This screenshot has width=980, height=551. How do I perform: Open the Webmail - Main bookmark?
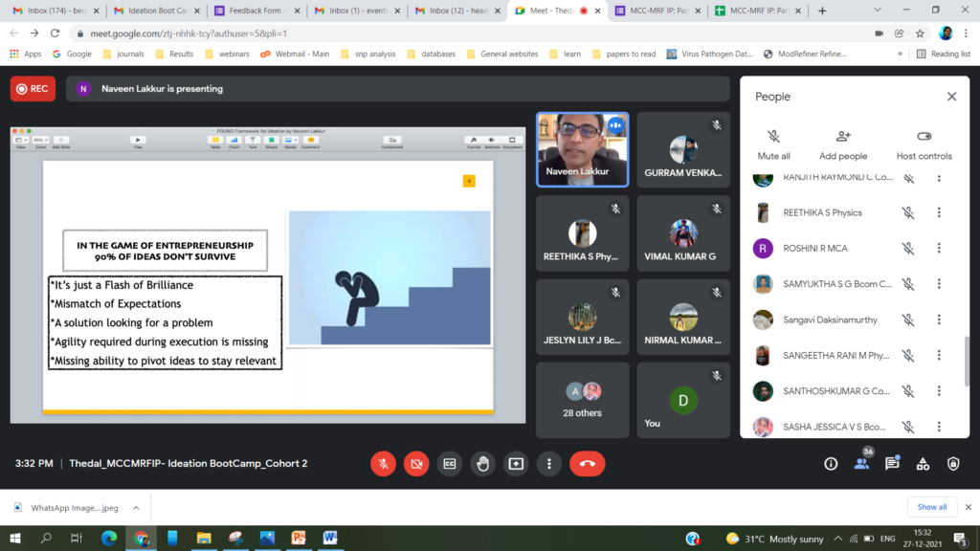(x=295, y=54)
